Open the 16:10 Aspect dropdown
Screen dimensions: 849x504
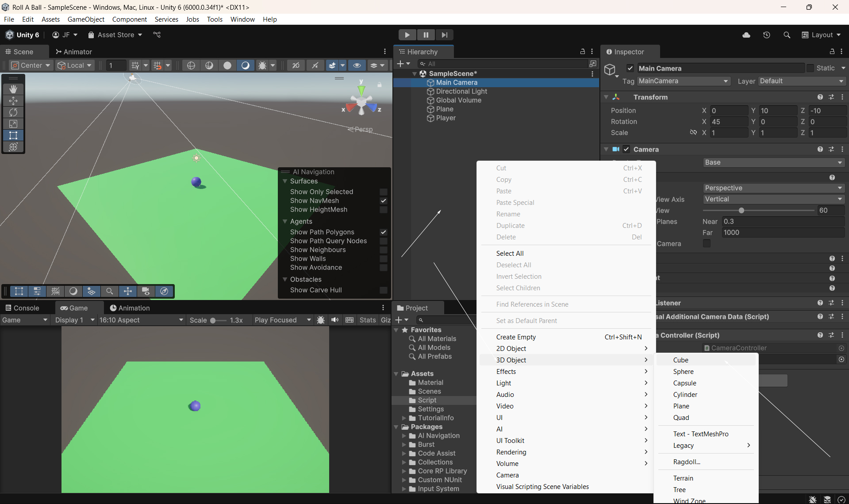point(141,320)
